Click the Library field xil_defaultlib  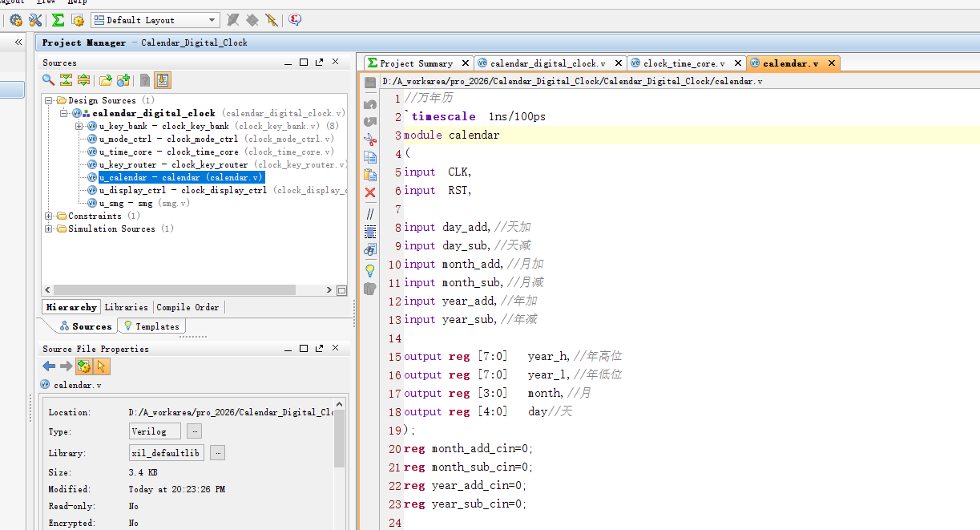167,453
